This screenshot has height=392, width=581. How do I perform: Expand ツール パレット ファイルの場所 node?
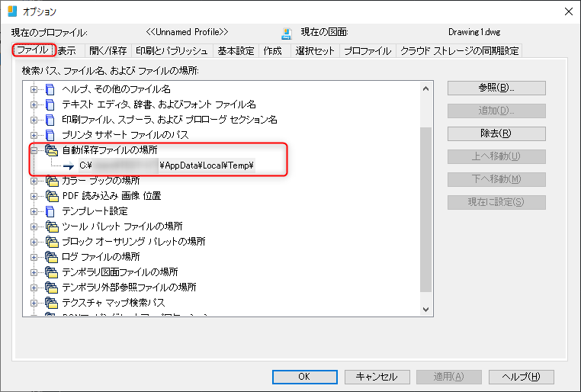coord(34,227)
